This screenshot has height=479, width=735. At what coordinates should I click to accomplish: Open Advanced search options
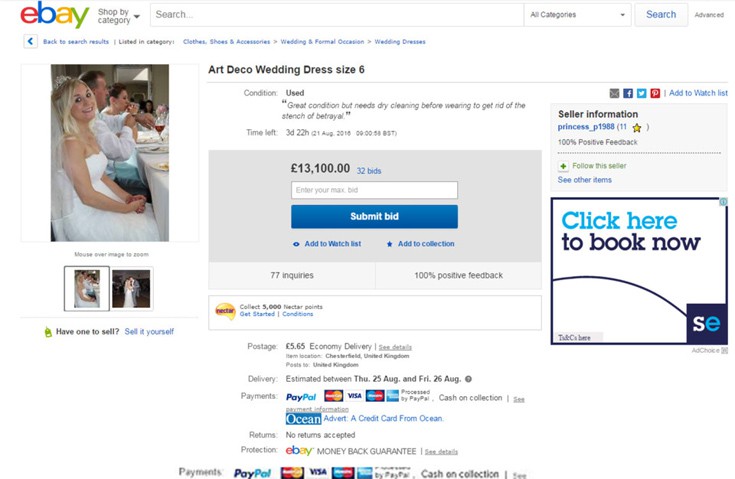[x=709, y=15]
